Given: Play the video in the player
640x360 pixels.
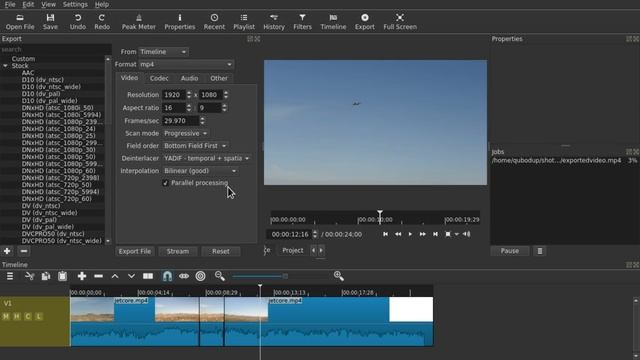Looking at the screenshot, I should click(x=410, y=234).
